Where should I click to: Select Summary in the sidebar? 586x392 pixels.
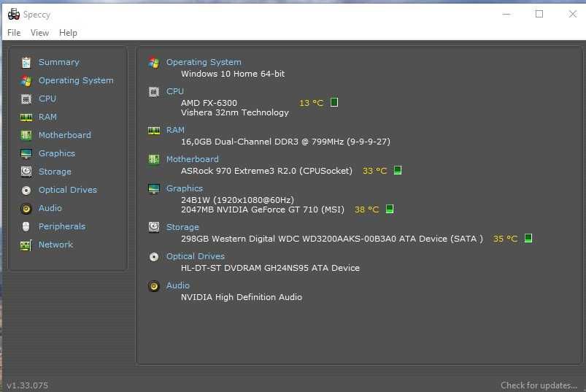pos(59,62)
